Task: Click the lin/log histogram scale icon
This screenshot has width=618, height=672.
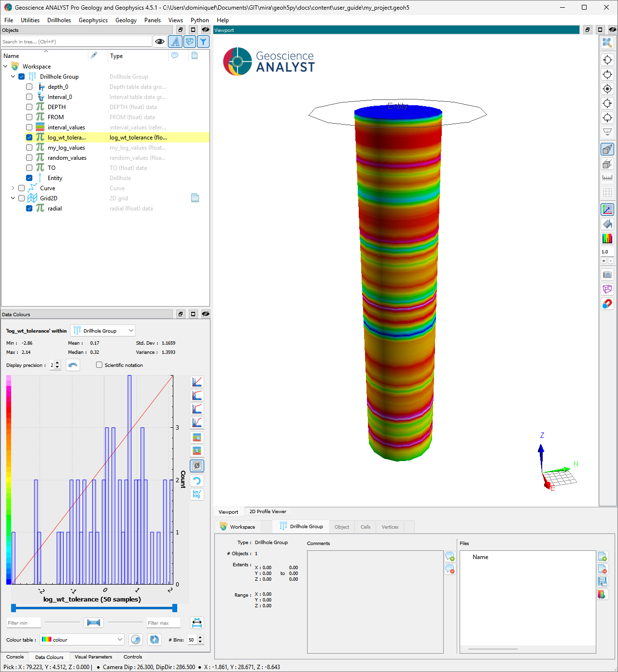Action: click(197, 494)
